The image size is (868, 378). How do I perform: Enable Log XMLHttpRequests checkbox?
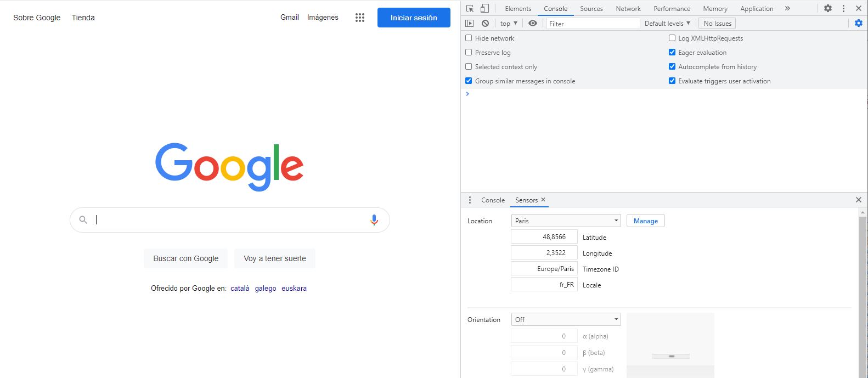(x=672, y=38)
